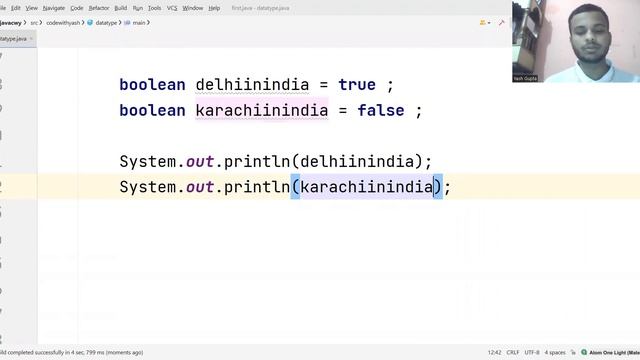The height and width of the screenshot is (360, 640).
Task: Open the Refactor menu
Action: click(99, 8)
